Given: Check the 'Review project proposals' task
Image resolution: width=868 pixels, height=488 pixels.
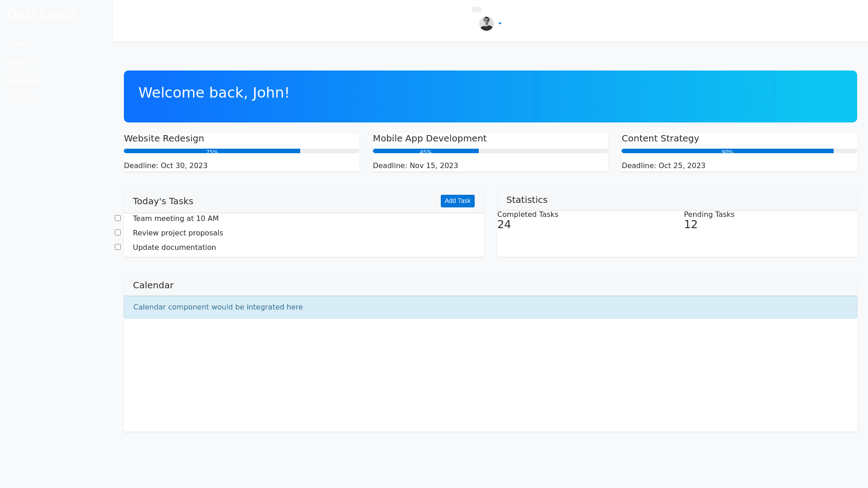Looking at the screenshot, I should click(118, 232).
